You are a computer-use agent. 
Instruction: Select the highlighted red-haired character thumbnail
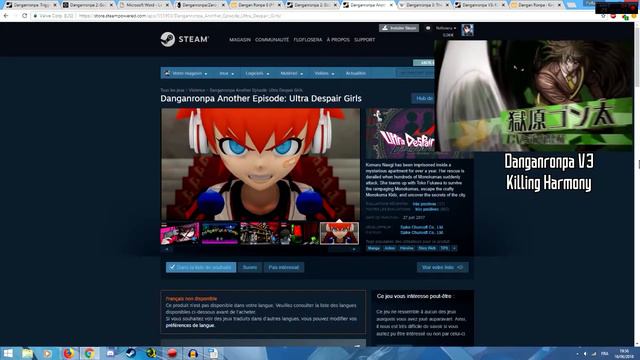[x=339, y=233]
